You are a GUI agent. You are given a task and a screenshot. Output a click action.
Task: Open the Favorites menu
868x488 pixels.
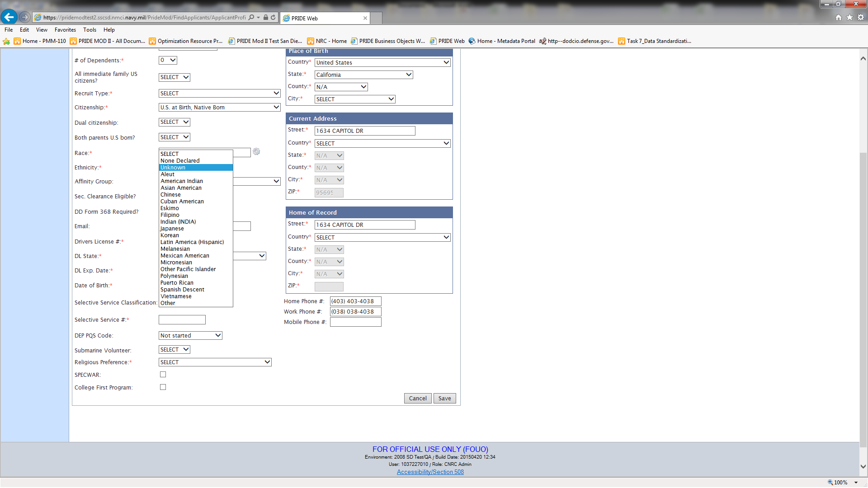pos(65,30)
